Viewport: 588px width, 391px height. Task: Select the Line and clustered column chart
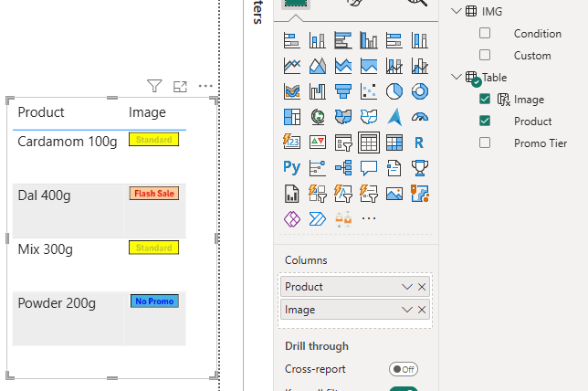tap(420, 66)
